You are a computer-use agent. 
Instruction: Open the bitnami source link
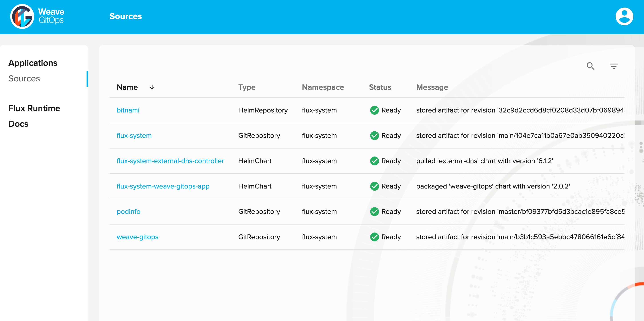(x=128, y=110)
